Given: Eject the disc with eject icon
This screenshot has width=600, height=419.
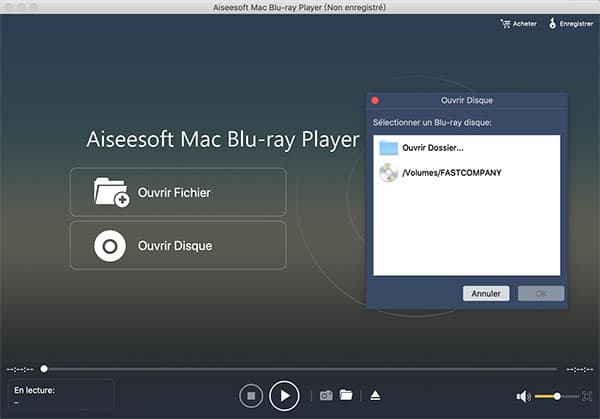Looking at the screenshot, I should [x=375, y=395].
